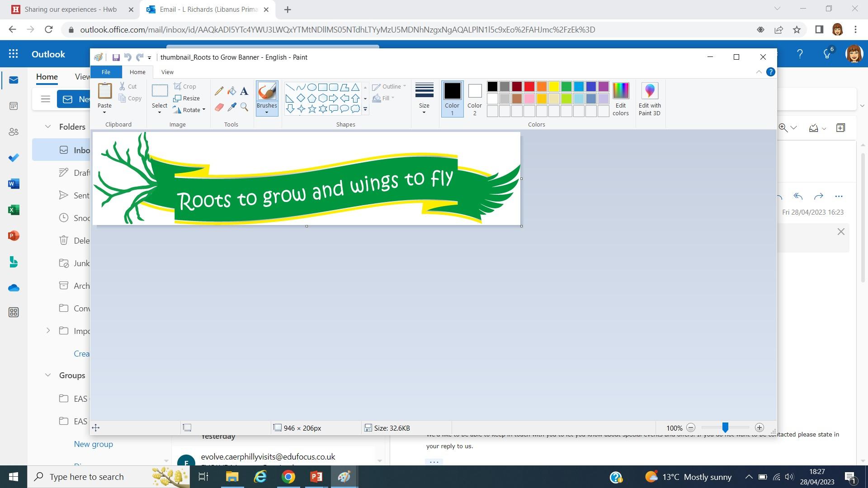Expand the Shapes gallery more arrow
The height and width of the screenshot is (488, 868).
[x=365, y=109]
